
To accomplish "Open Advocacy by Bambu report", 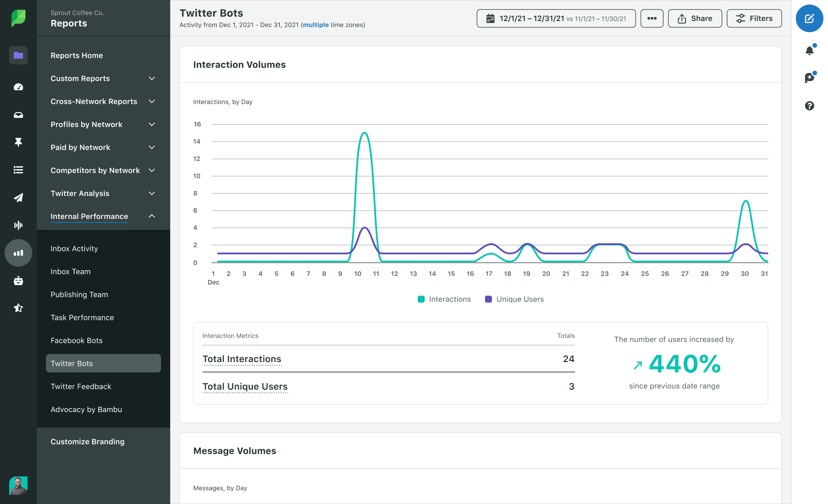I will tap(86, 409).
